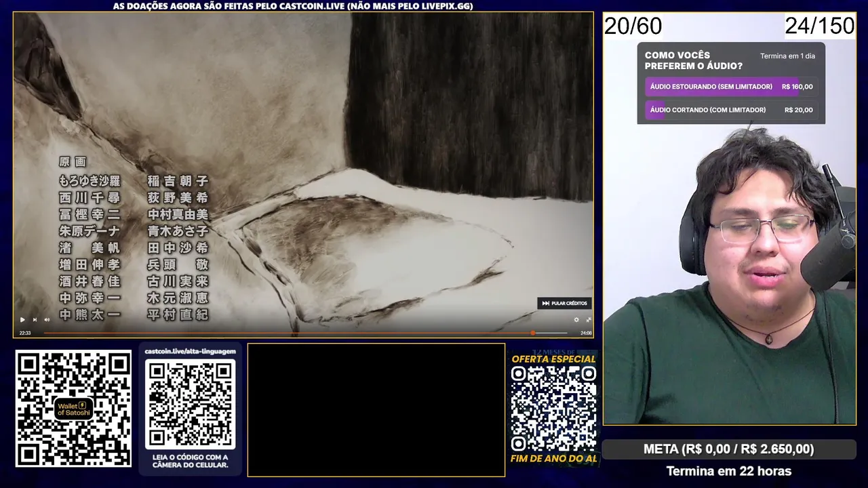Click the 24/150 counter
This screenshot has width=868, height=488.
click(820, 26)
